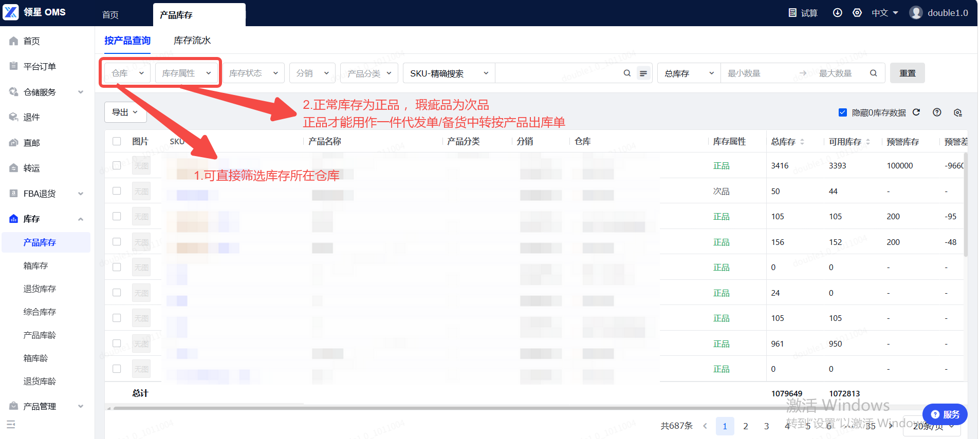Click the 库存 warehouse icon in sidebar
Screen dimensions: 980x439
[x=14, y=219]
